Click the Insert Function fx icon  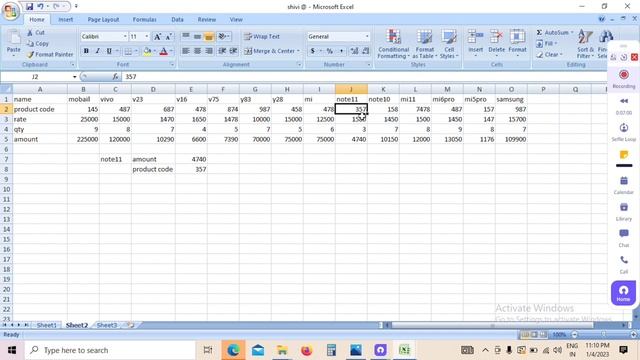pos(116,77)
